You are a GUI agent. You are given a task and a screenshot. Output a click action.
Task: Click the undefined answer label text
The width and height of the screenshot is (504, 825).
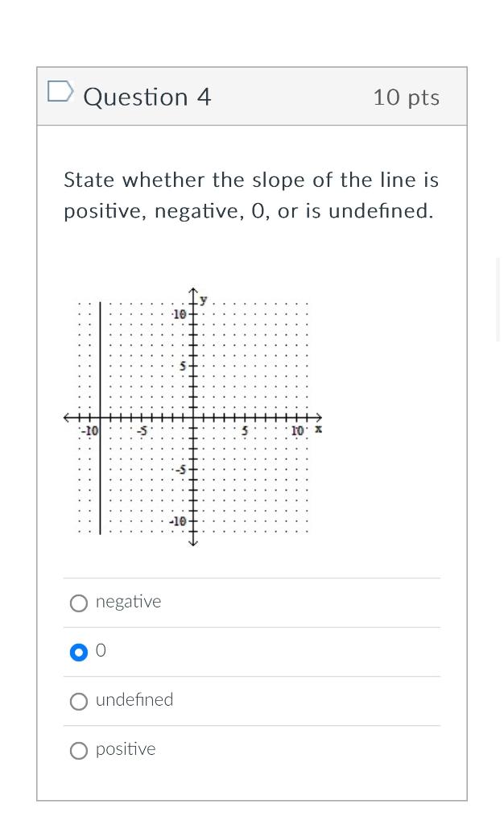[x=134, y=700]
